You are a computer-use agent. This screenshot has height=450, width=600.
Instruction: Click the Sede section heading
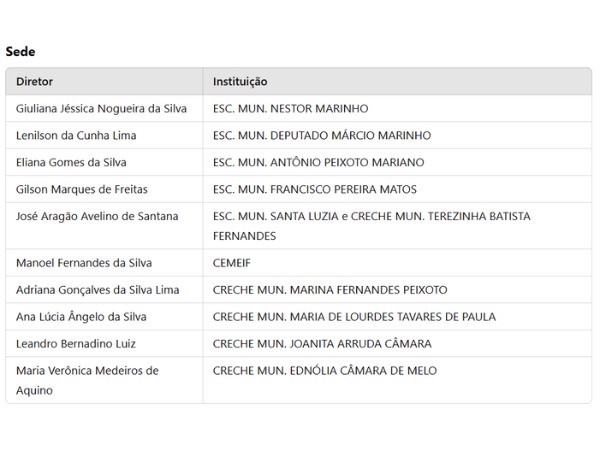20,52
